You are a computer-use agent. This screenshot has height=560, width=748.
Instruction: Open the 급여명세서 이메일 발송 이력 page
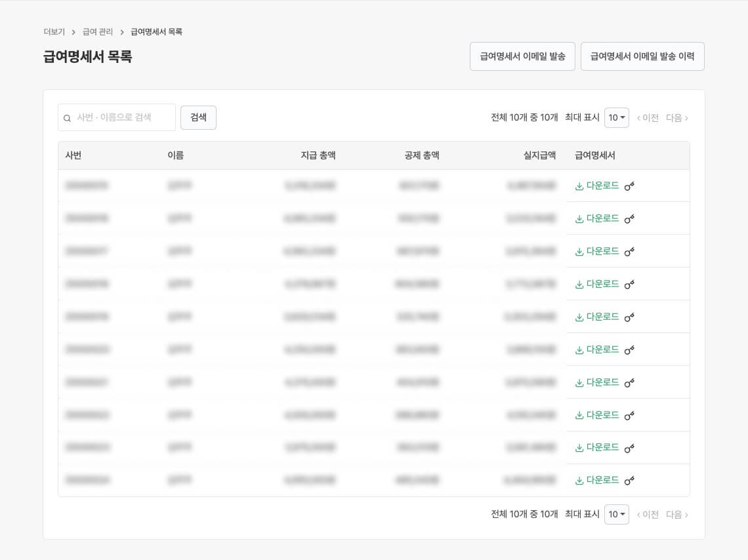642,56
